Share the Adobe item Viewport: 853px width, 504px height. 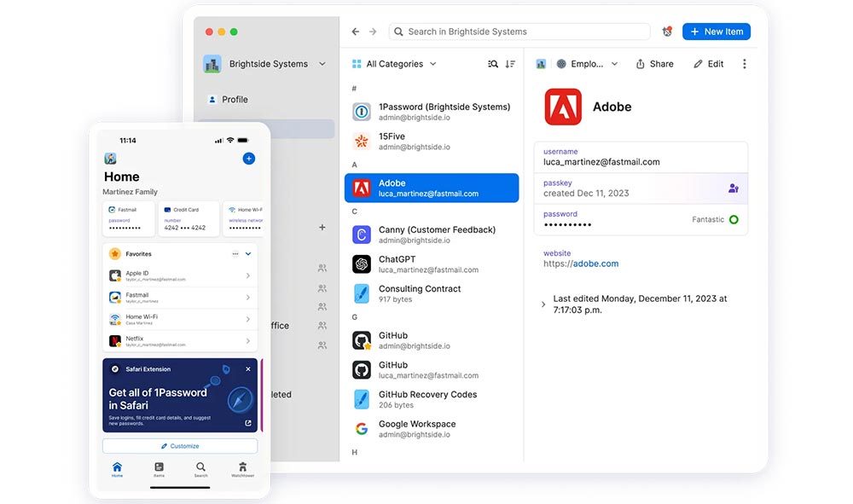click(x=655, y=64)
